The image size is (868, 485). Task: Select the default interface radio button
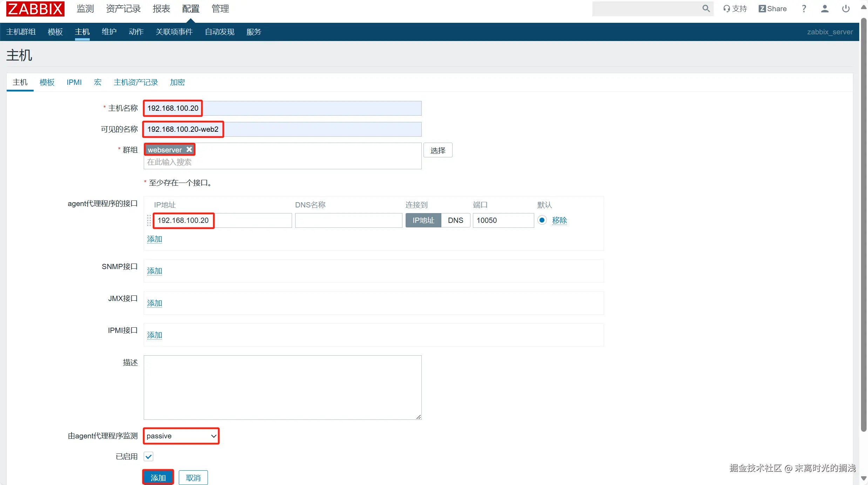click(x=542, y=220)
